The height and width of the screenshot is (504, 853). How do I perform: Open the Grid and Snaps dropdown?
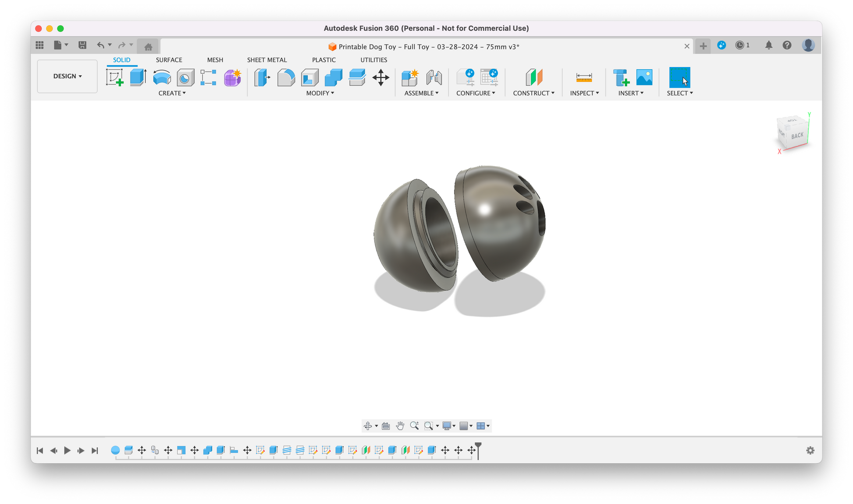click(466, 426)
